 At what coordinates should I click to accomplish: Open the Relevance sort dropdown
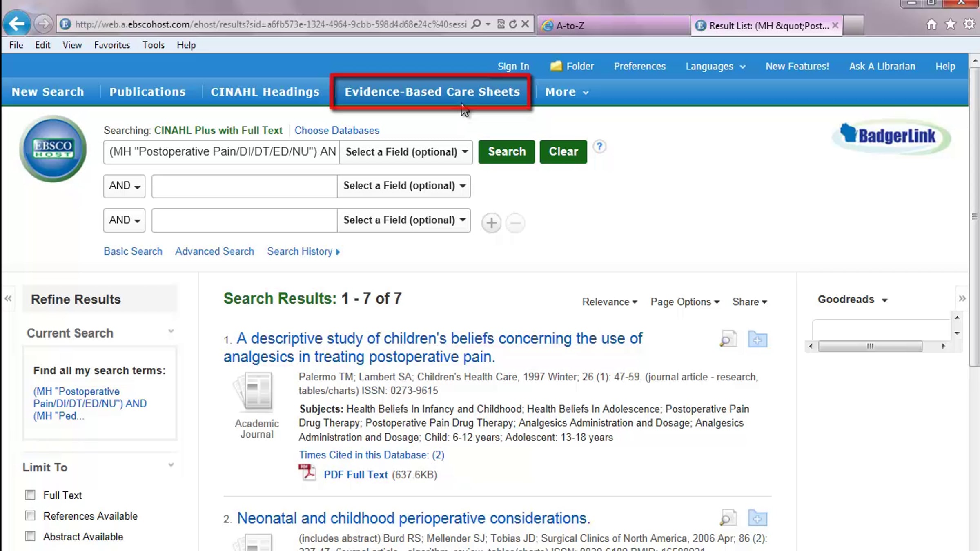point(609,302)
